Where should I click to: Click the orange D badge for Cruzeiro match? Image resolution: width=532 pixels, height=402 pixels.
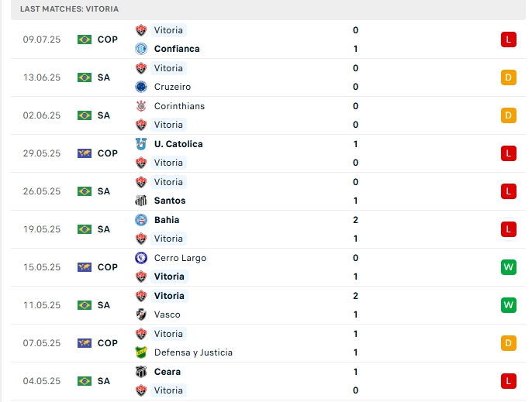[509, 77]
